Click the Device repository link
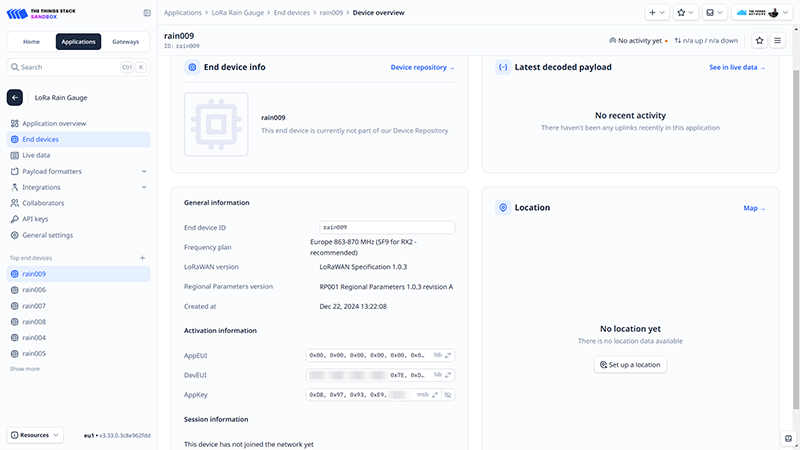Image resolution: width=800 pixels, height=450 pixels. (x=422, y=67)
